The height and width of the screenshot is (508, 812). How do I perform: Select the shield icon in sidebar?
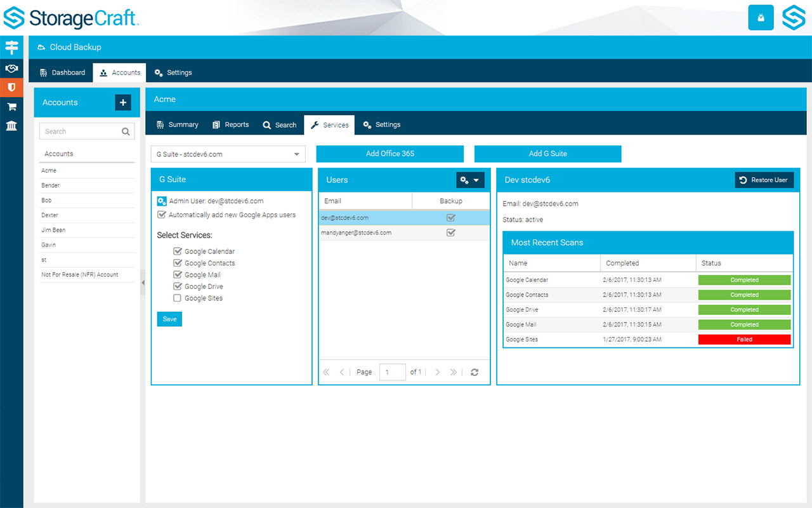[11, 87]
